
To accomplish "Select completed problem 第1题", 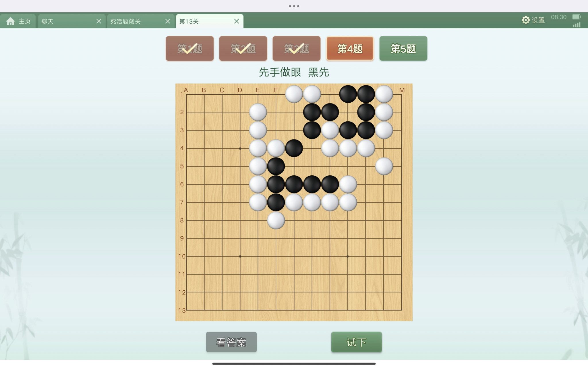I will pyautogui.click(x=190, y=48).
